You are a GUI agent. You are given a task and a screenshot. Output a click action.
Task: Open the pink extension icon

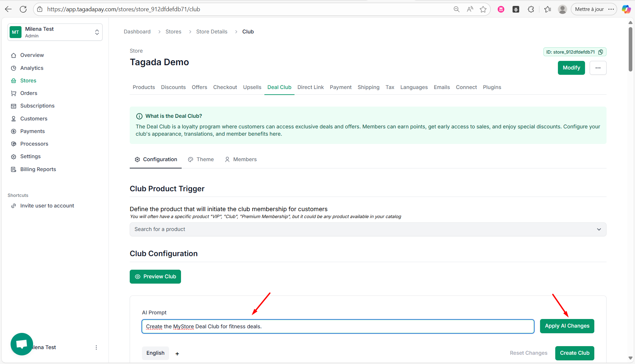[x=501, y=9]
